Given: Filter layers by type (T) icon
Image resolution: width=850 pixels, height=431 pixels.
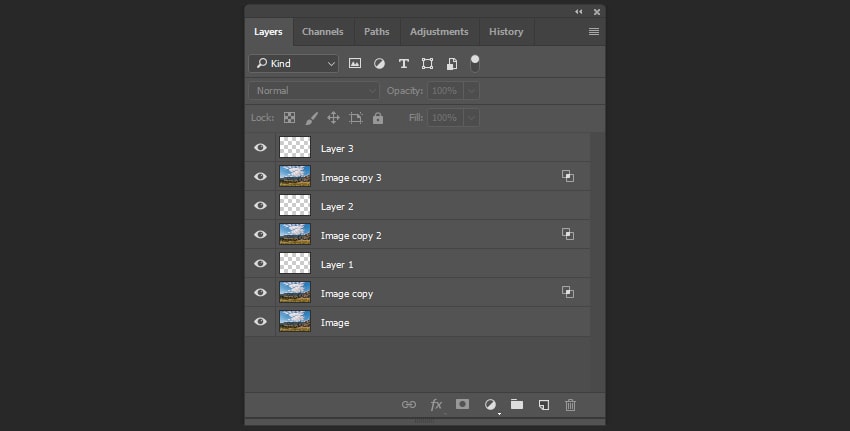Looking at the screenshot, I should point(404,63).
